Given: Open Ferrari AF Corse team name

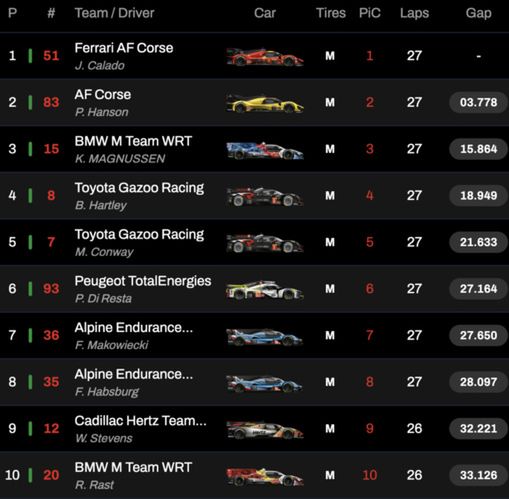Looking at the screenshot, I should [x=124, y=48].
